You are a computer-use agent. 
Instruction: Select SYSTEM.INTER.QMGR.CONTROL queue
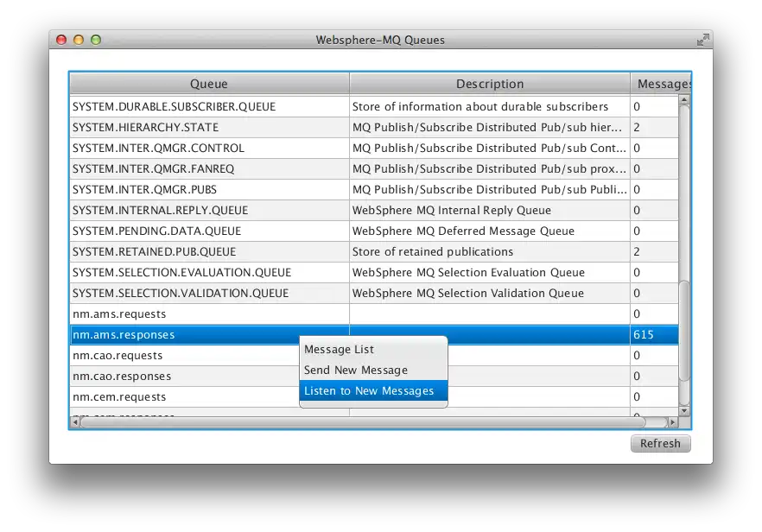(374, 149)
